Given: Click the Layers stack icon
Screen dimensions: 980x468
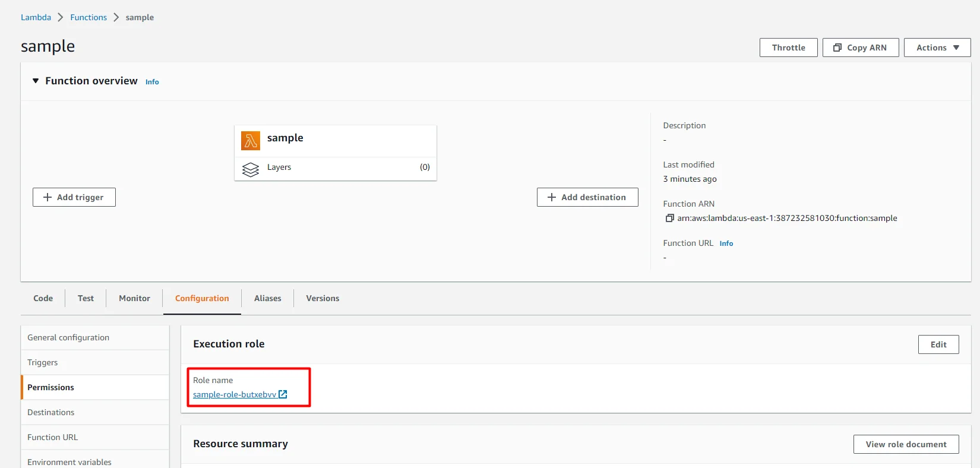Looking at the screenshot, I should click(x=251, y=169).
